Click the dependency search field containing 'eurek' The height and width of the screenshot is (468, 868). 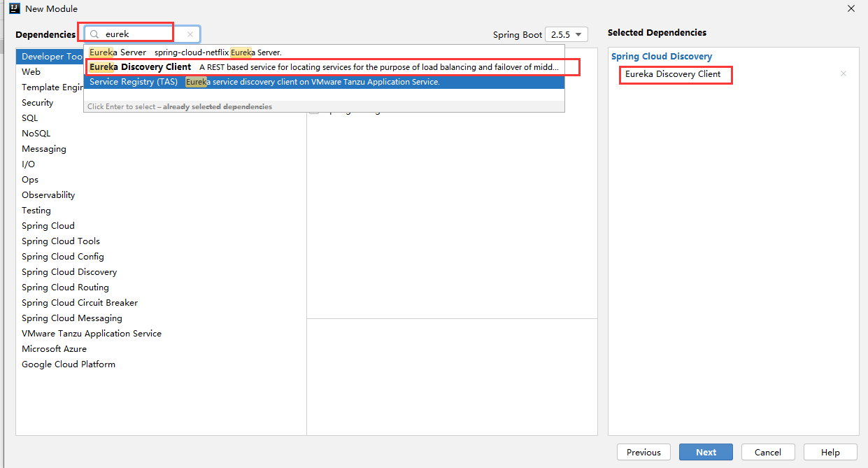pyautogui.click(x=143, y=34)
